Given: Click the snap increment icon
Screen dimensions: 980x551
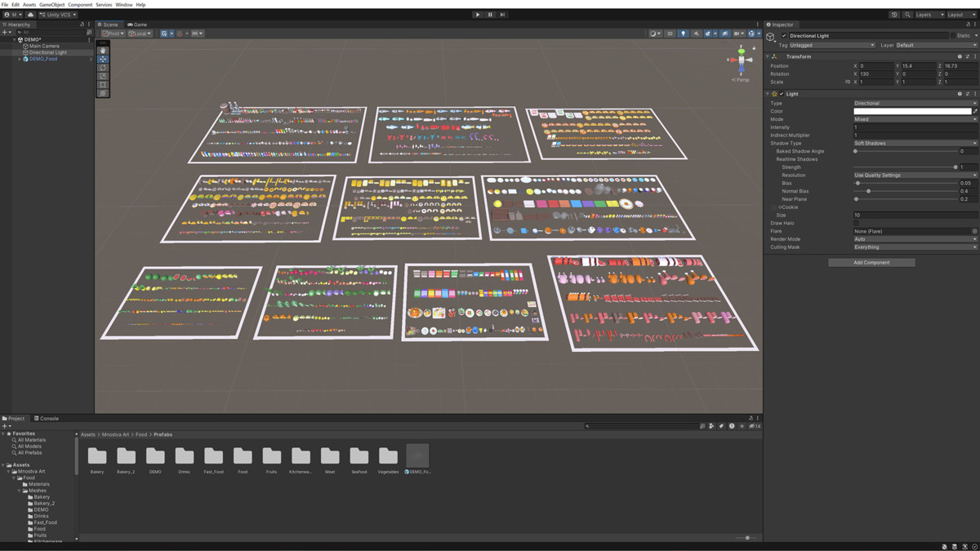Looking at the screenshot, I should click(x=197, y=33).
